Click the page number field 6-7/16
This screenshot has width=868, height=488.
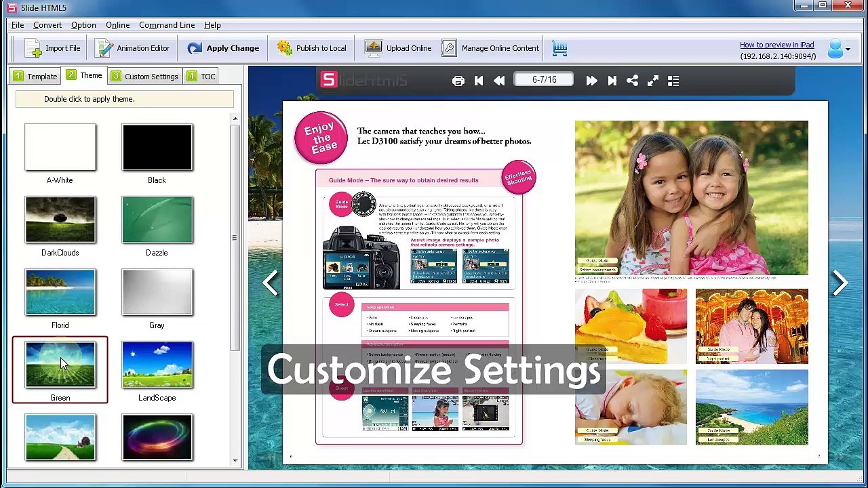click(x=544, y=80)
